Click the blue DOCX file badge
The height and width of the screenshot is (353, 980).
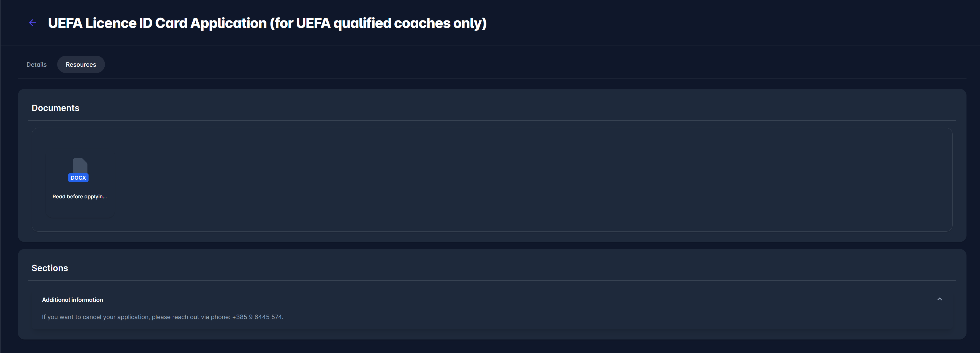pyautogui.click(x=78, y=178)
